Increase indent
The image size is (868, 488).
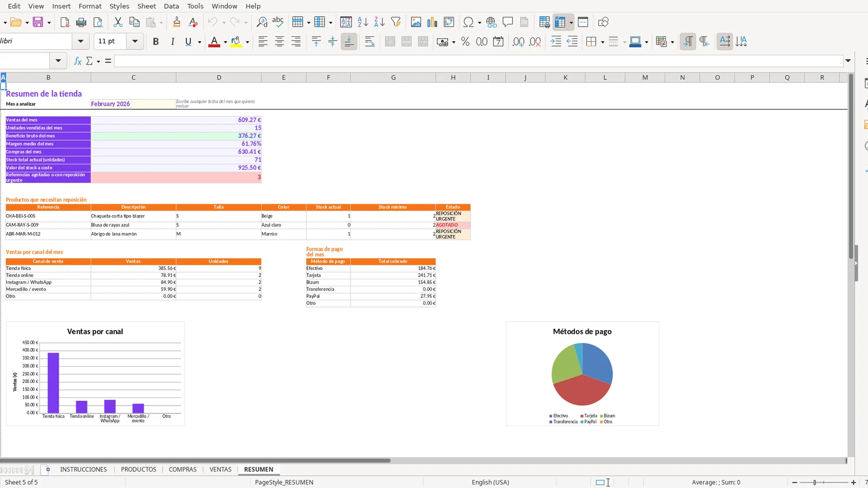(556, 42)
